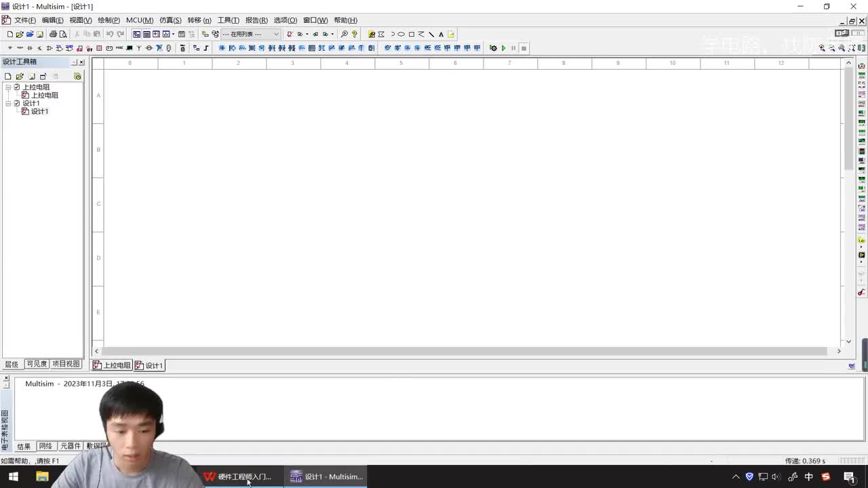Viewport: 868px width, 488px height.
Task: Open the 绘制(P) menu
Action: (x=108, y=20)
